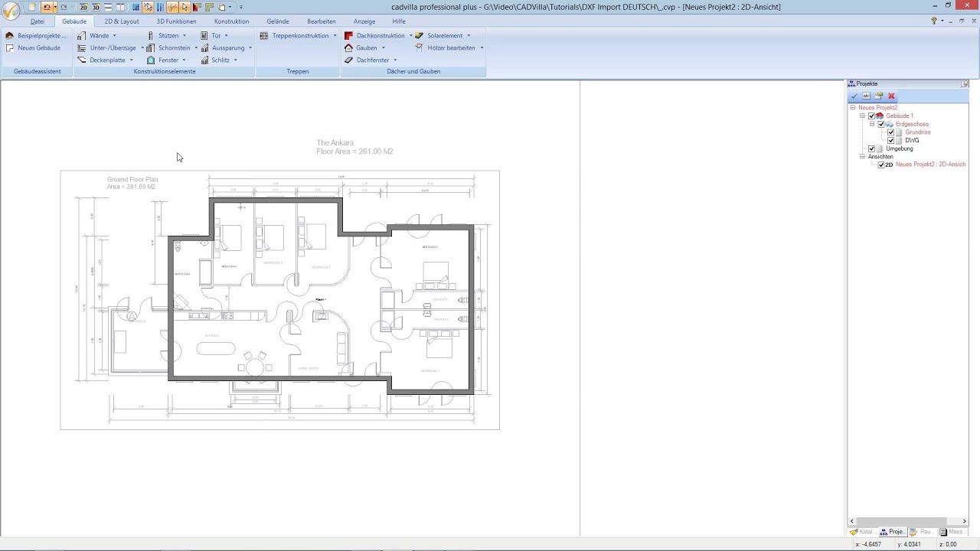Click the Deckenplatte slab icon
Screen dimensions: 980x551
click(x=82, y=60)
